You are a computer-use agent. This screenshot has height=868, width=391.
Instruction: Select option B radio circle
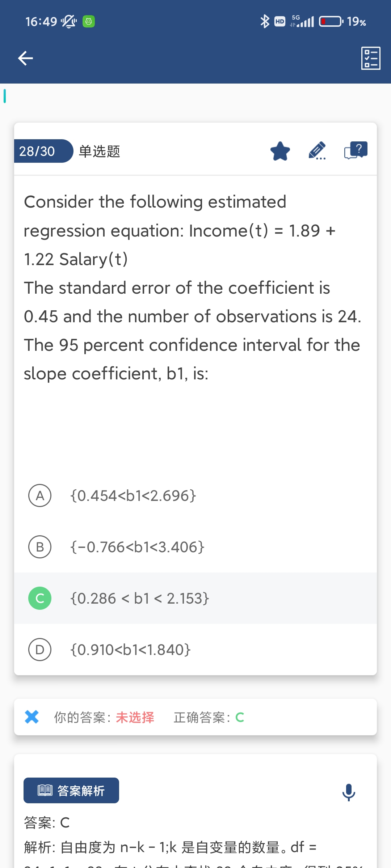pyautogui.click(x=40, y=547)
